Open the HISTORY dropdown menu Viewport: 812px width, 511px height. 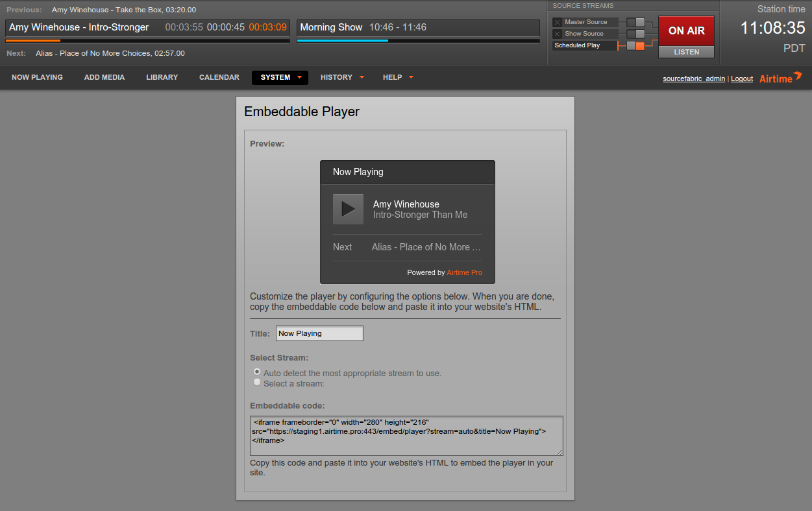coord(337,77)
